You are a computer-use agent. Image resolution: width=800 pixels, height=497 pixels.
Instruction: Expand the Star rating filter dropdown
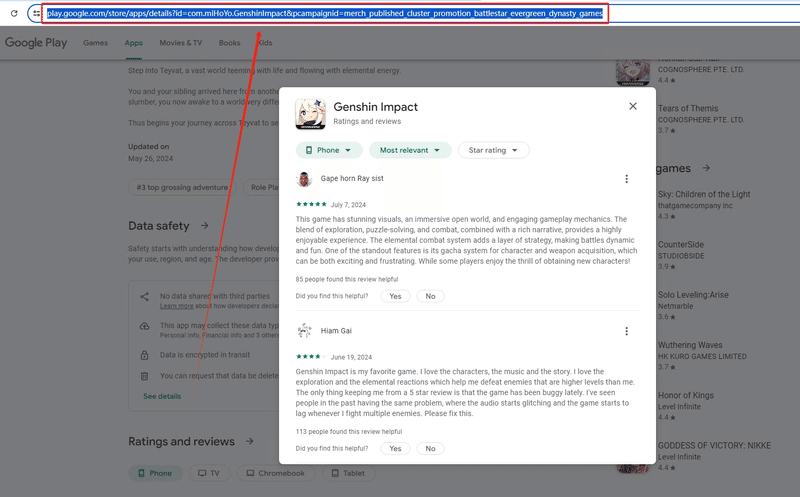[x=493, y=150]
